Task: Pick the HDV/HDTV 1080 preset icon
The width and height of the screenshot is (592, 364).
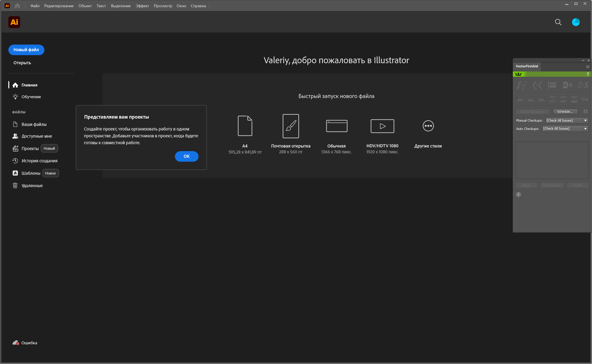Action: point(382,126)
